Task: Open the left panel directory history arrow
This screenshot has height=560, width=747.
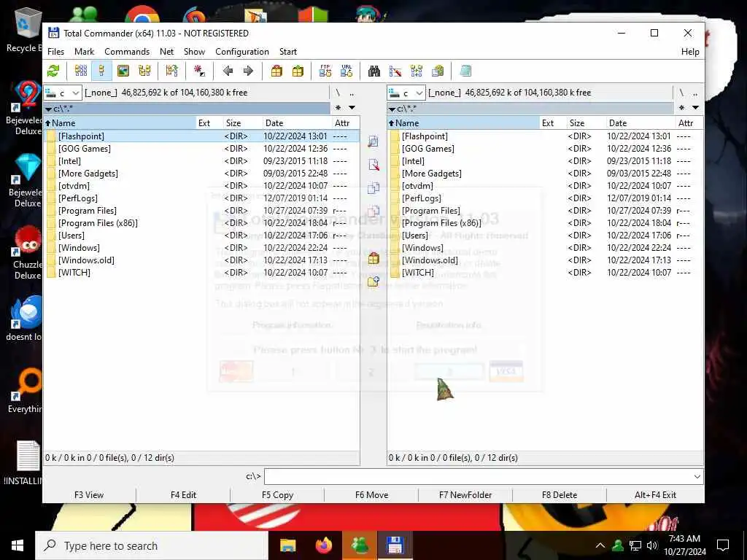Action: 352,108
